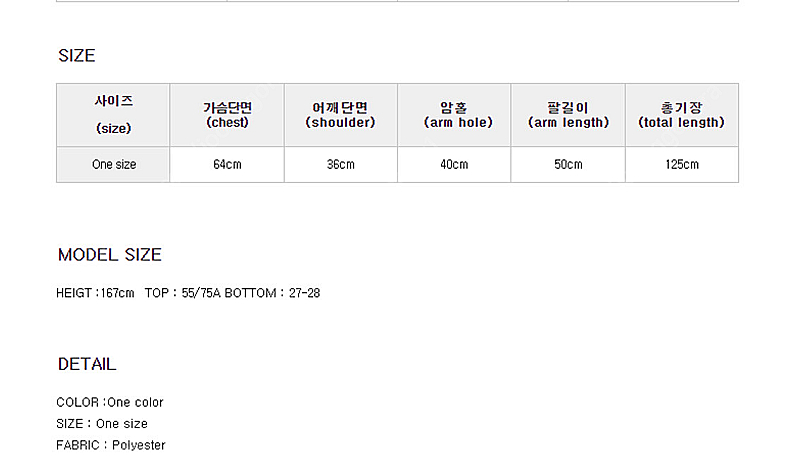Select the 40cm arm hole value
The image size is (800, 474).
(x=454, y=164)
